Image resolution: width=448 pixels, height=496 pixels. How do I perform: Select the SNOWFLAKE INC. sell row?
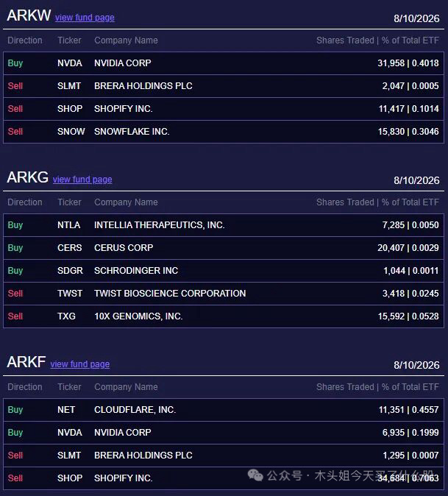[224, 132]
